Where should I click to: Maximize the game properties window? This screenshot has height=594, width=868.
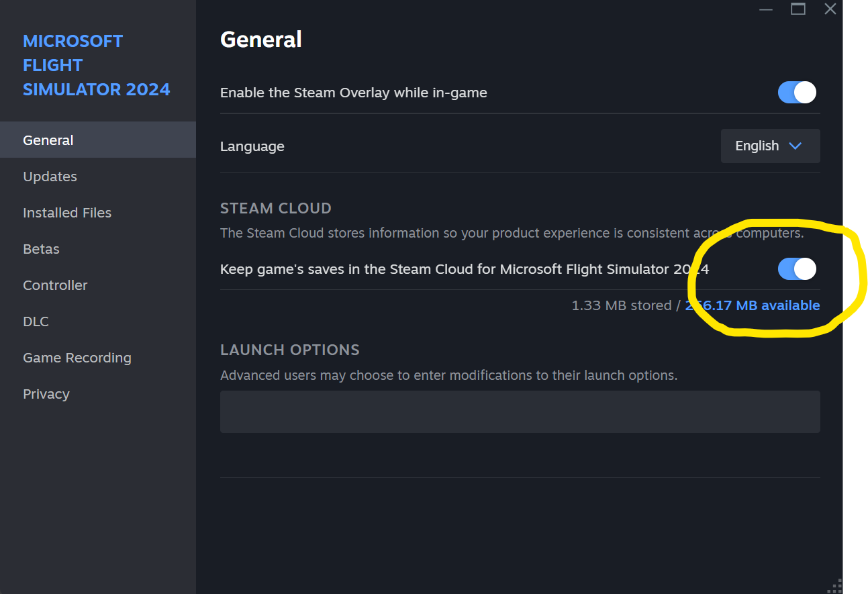pos(798,9)
